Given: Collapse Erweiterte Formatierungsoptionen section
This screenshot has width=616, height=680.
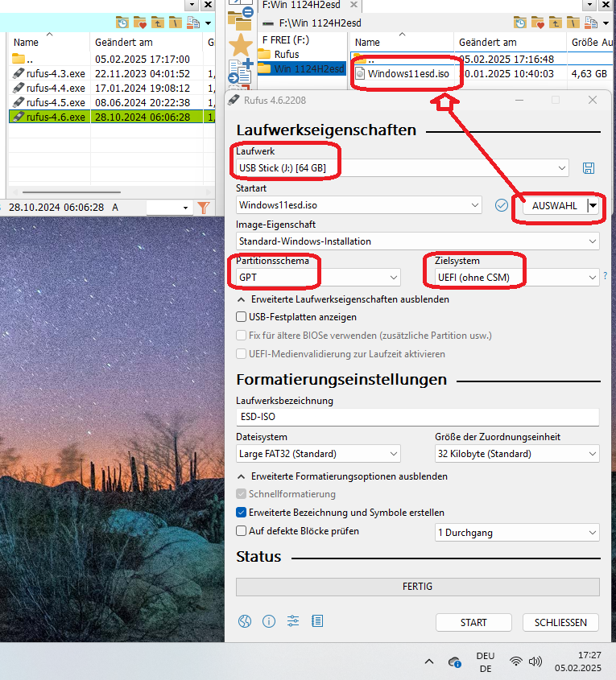Looking at the screenshot, I should 242,476.
